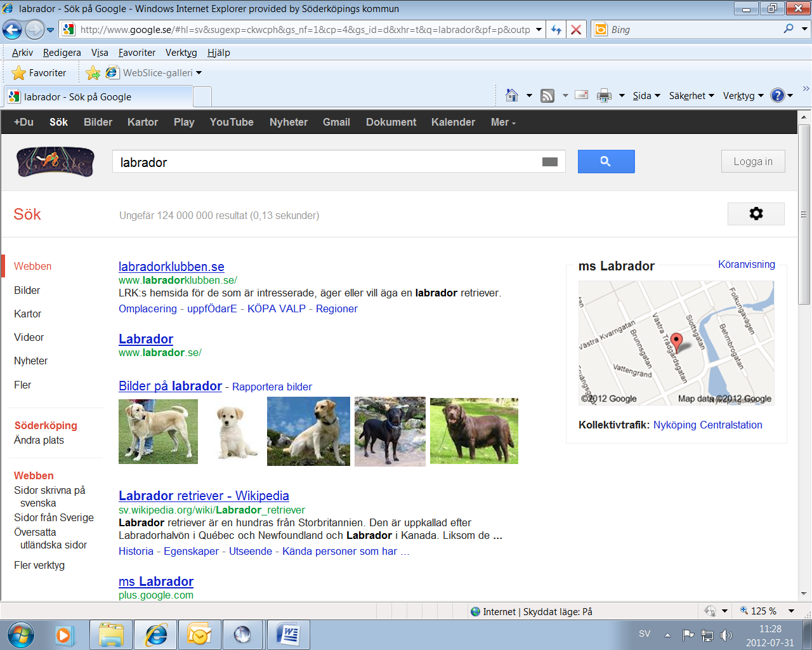Open the Labrador retriever - Wikipedia result
This screenshot has width=812, height=650.
pyautogui.click(x=204, y=496)
